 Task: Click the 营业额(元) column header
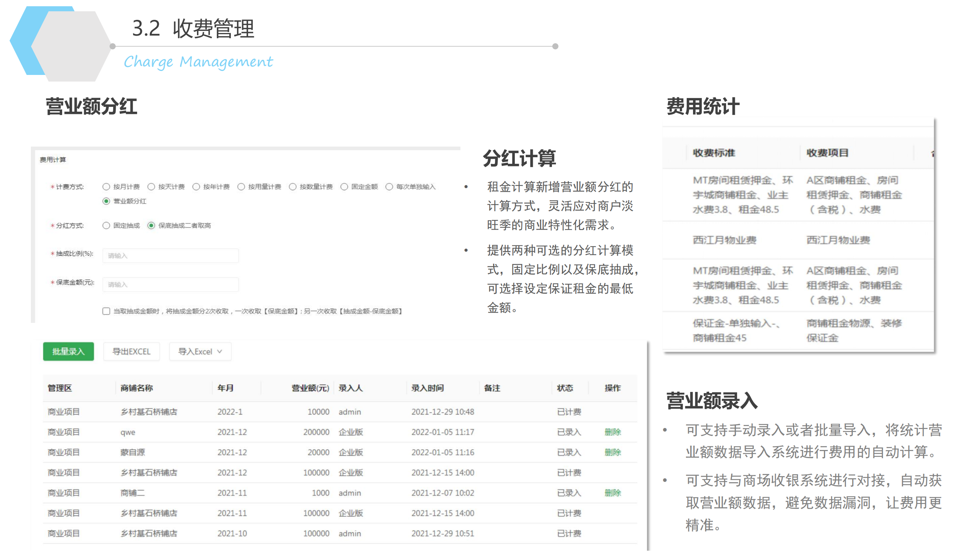(310, 388)
